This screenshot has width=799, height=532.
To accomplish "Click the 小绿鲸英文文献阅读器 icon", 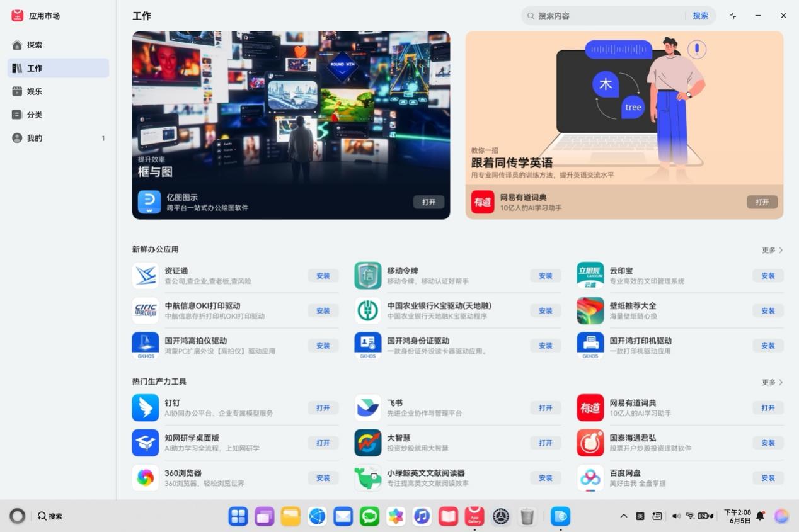I will pos(367,478).
